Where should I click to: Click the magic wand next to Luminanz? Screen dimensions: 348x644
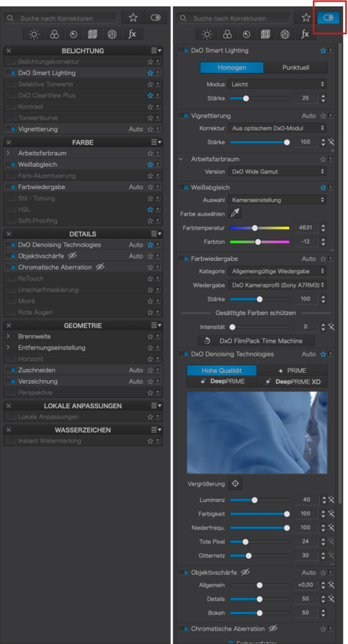point(332,500)
